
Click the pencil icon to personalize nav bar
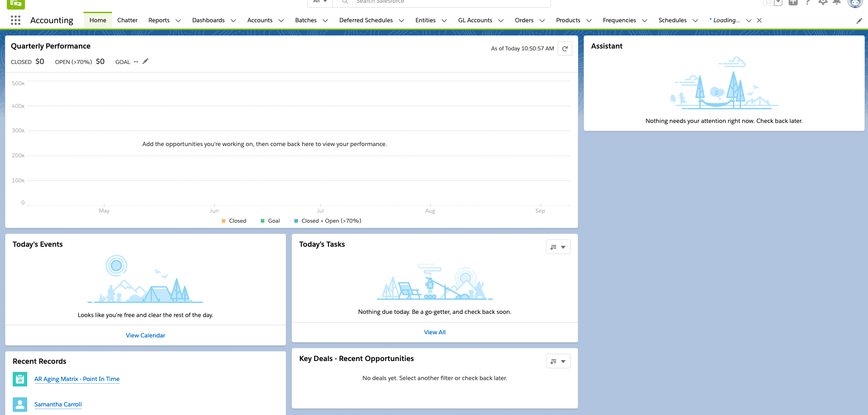pos(859,21)
